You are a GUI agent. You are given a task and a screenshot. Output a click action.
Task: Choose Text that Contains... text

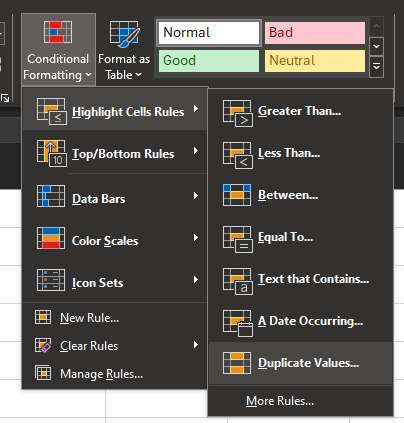point(313,279)
